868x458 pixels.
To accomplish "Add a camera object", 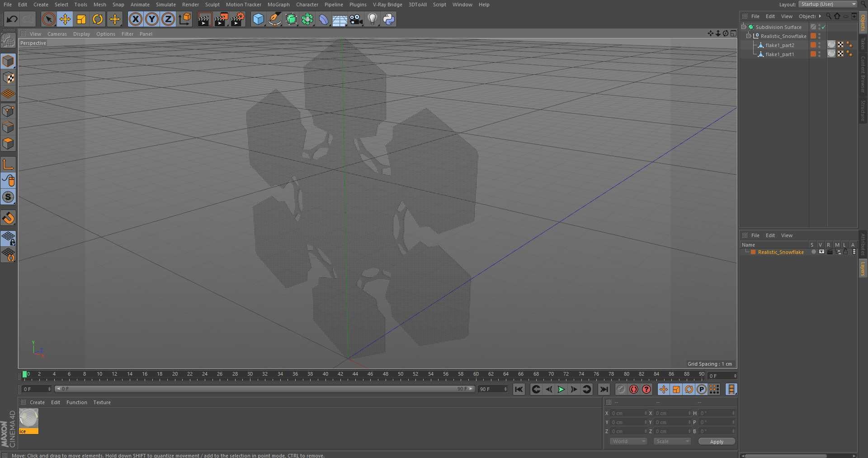I will [356, 19].
